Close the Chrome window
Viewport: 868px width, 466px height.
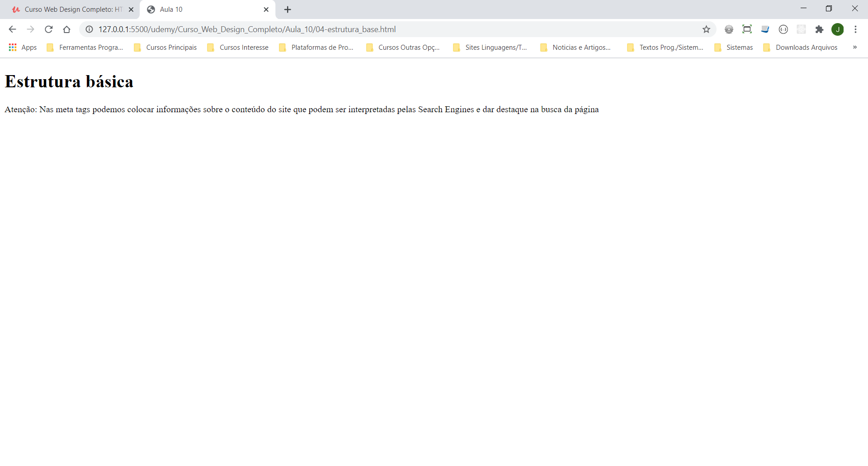pyautogui.click(x=854, y=8)
